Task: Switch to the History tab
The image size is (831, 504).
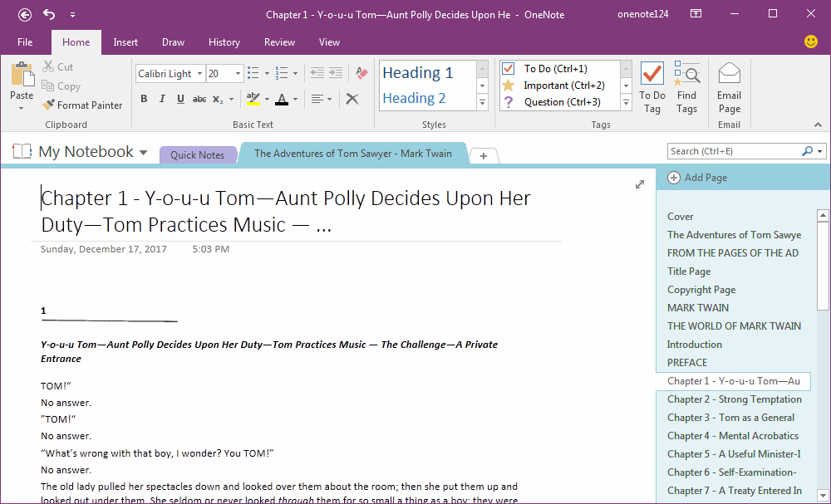Action: click(224, 42)
